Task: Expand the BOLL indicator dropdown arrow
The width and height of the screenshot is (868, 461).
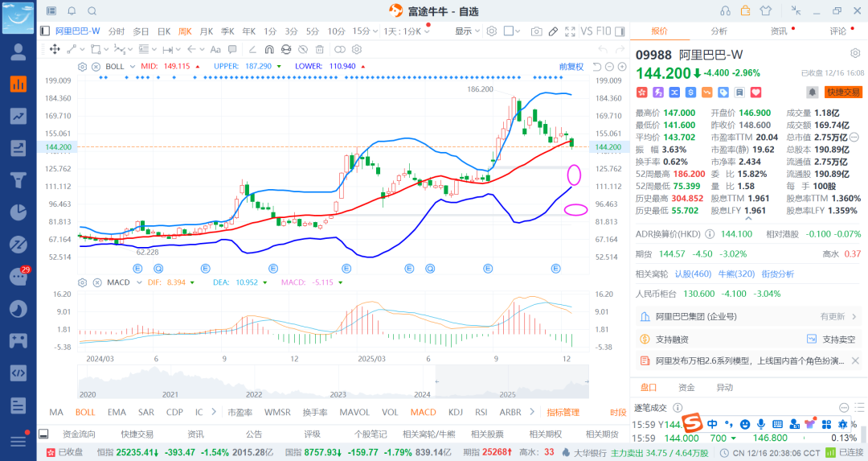Action: click(132, 66)
